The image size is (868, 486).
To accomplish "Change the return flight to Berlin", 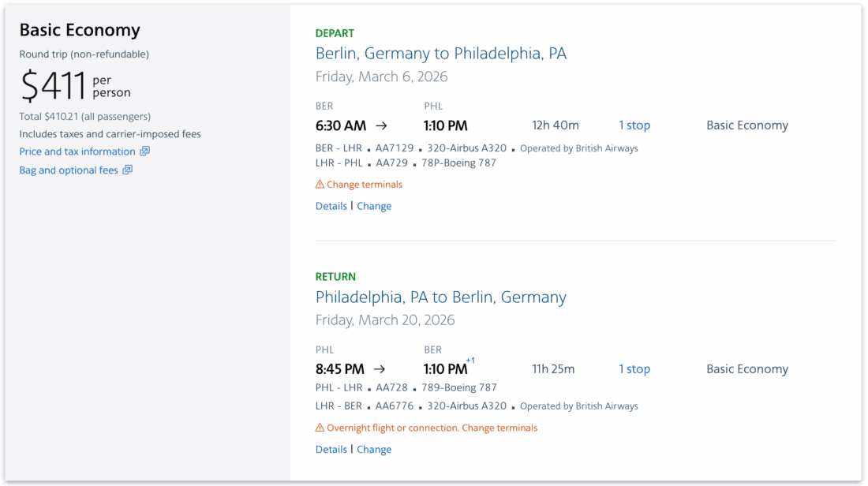I will 374,450.
